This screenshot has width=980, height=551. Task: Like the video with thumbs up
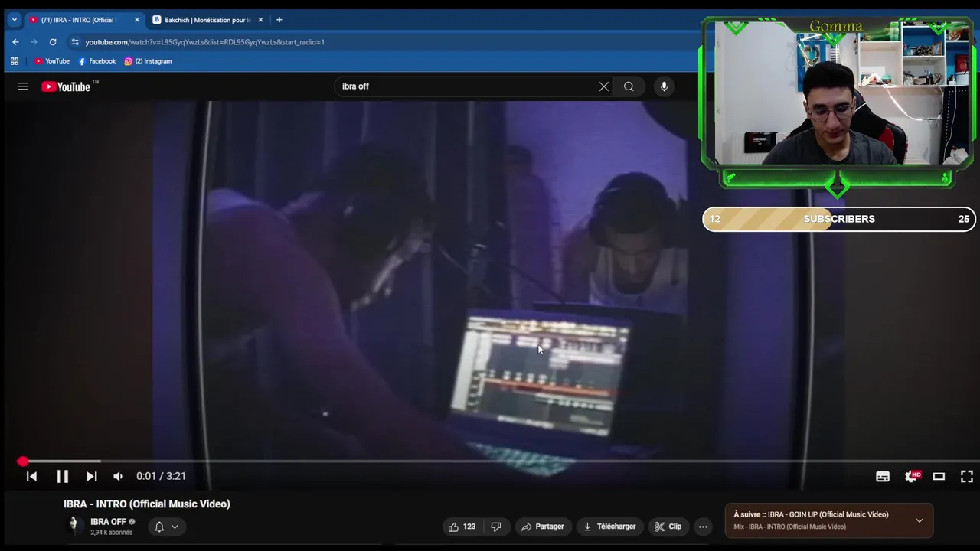click(x=462, y=527)
